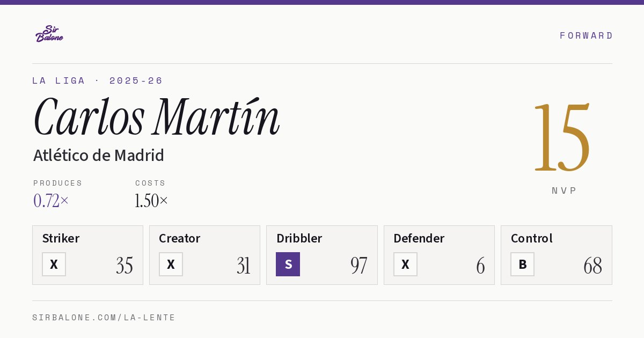Click the purple S grade badge for Dribbler
Viewport: 644px width, 338px height.
click(288, 264)
